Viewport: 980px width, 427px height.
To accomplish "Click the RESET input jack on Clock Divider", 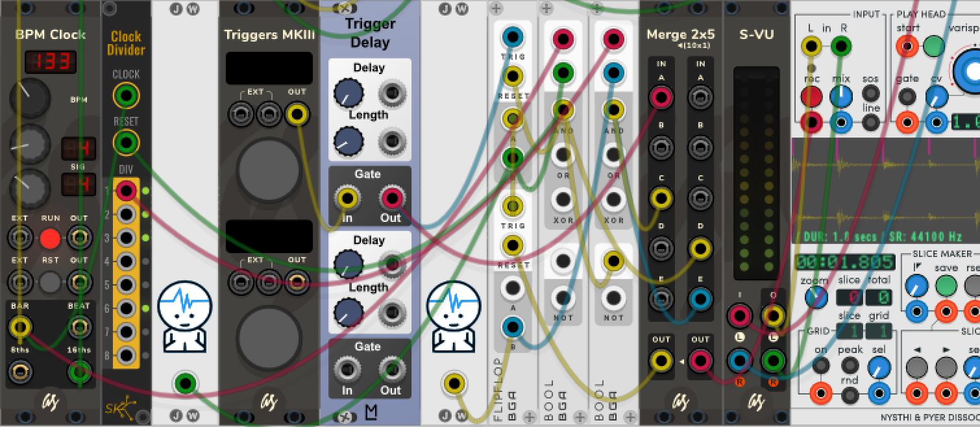I will (126, 142).
